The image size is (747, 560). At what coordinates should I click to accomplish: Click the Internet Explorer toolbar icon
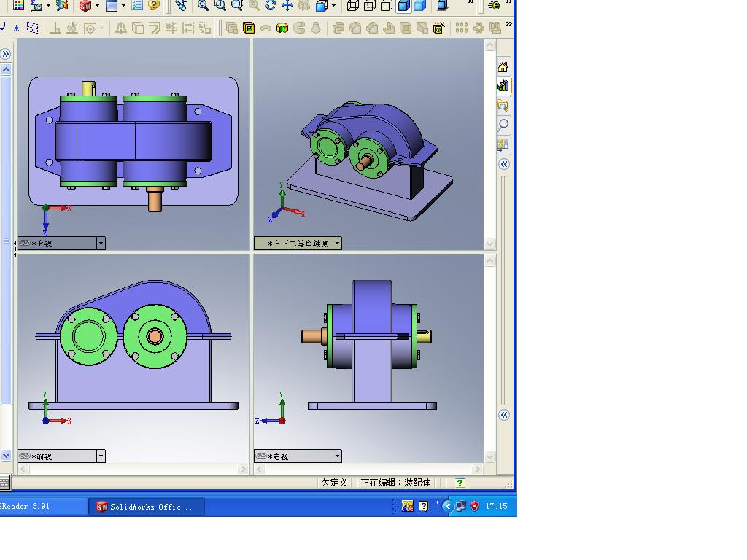[495, 6]
